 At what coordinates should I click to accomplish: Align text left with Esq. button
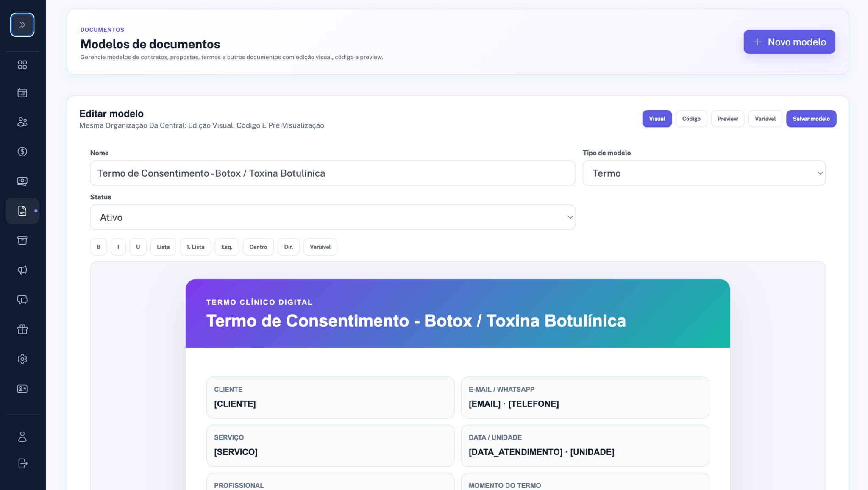(227, 247)
